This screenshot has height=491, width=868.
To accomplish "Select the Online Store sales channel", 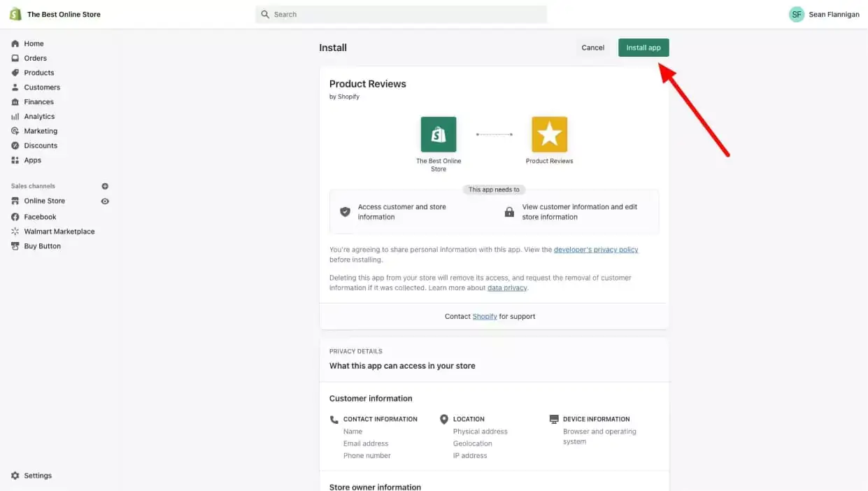I will click(x=45, y=201).
